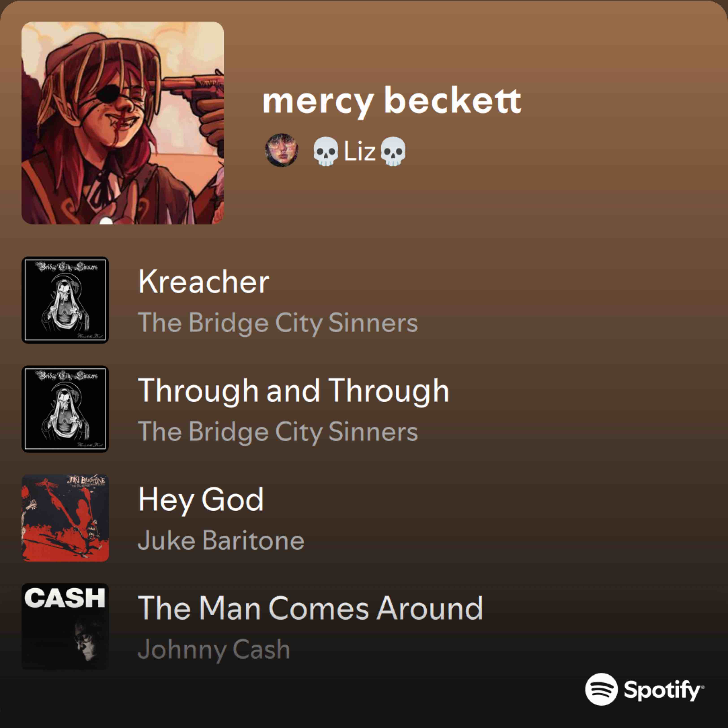Open the Liz profile avatar
The image size is (728, 728).
[x=281, y=150]
